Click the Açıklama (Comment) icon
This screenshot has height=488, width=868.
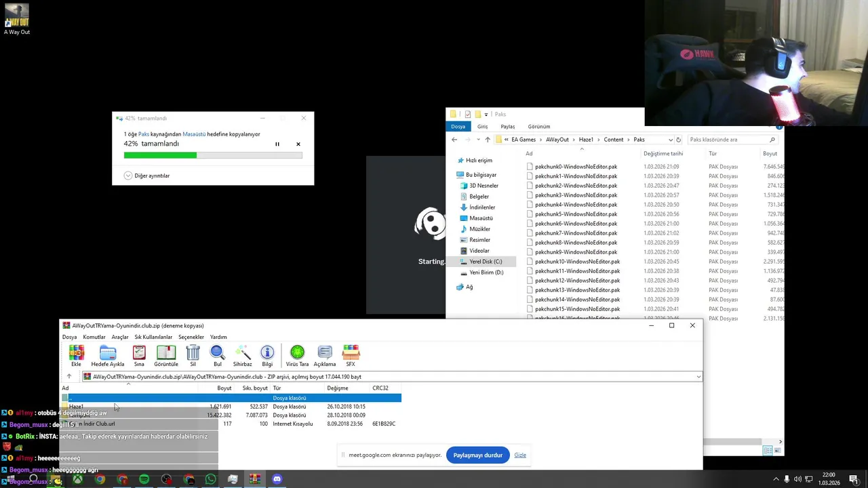coord(325,355)
